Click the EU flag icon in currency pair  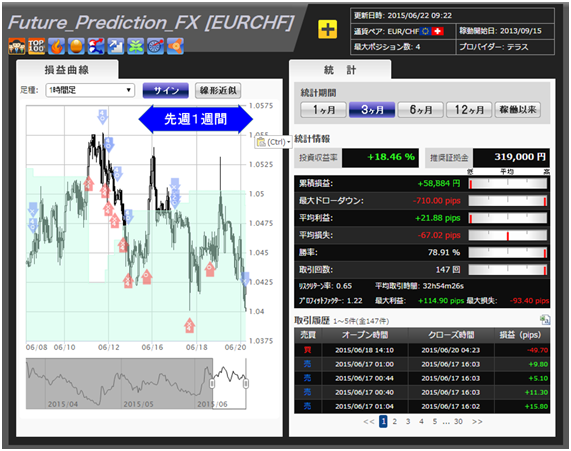click(425, 31)
